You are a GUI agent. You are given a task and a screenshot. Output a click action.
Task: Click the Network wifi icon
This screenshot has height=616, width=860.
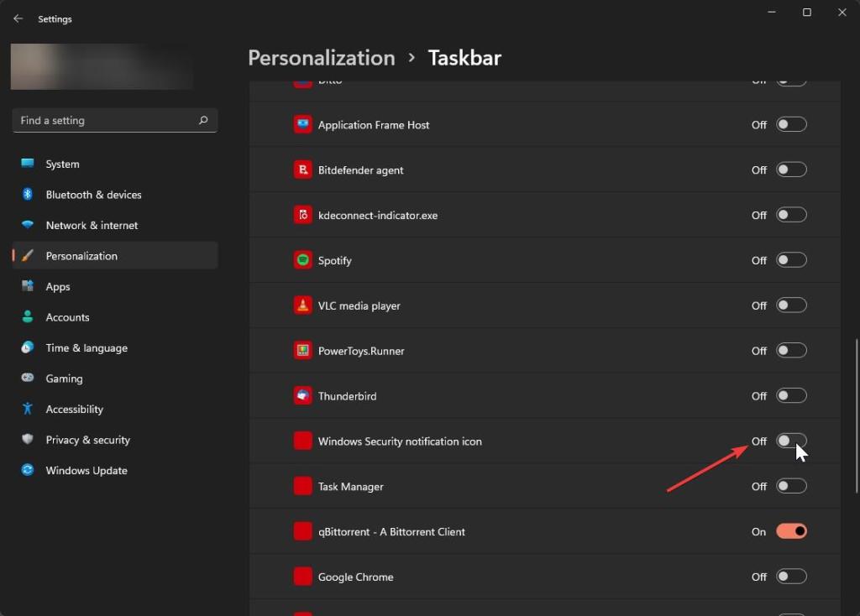28,225
